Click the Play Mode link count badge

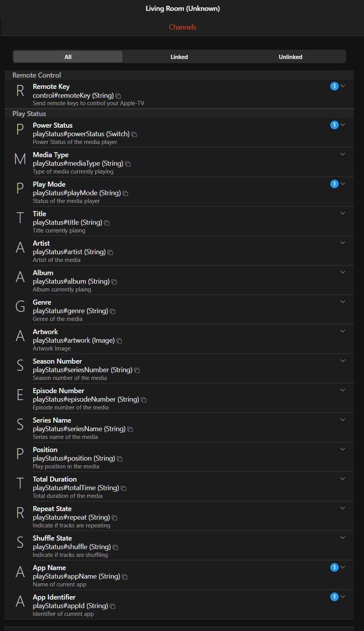335,184
